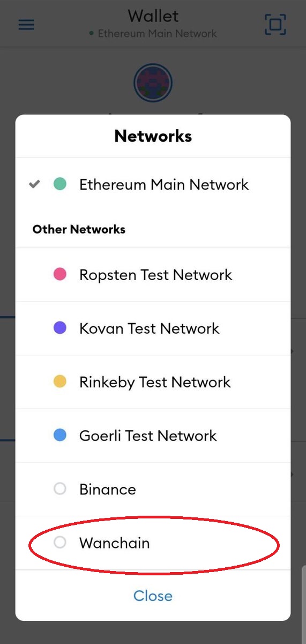306x644 pixels.
Task: Open the hamburger menu icon
Action: pos(26,25)
